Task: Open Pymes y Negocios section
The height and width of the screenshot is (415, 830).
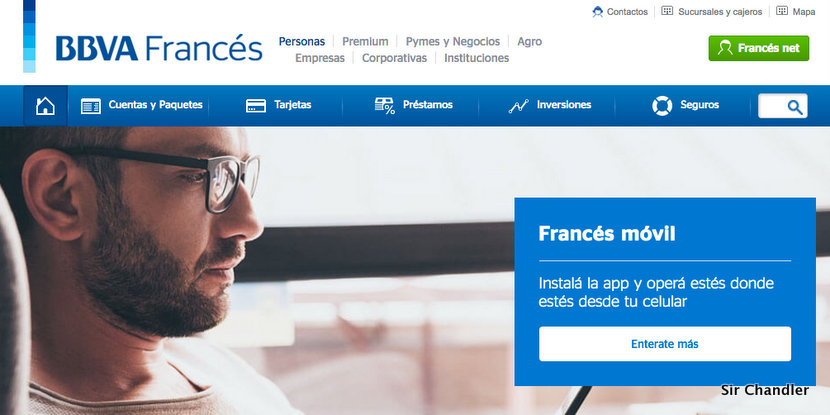Action: (x=453, y=41)
